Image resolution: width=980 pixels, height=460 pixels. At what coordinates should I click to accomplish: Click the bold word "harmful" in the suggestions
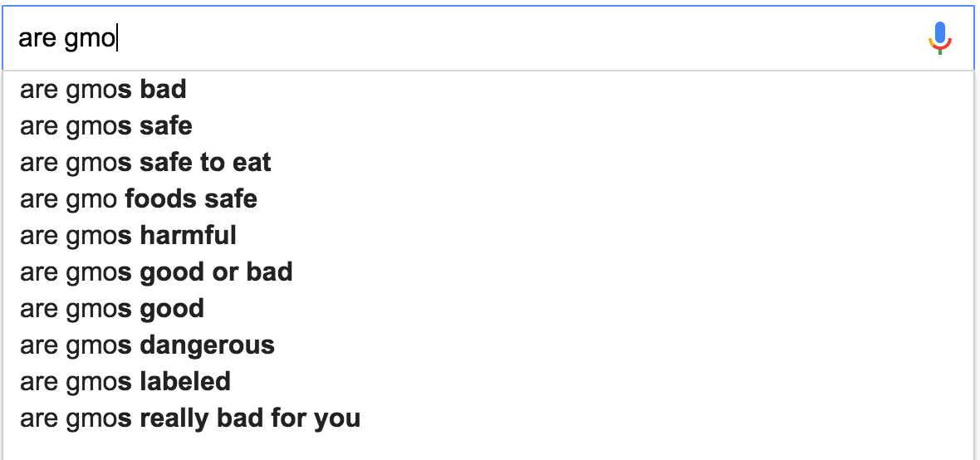point(189,236)
